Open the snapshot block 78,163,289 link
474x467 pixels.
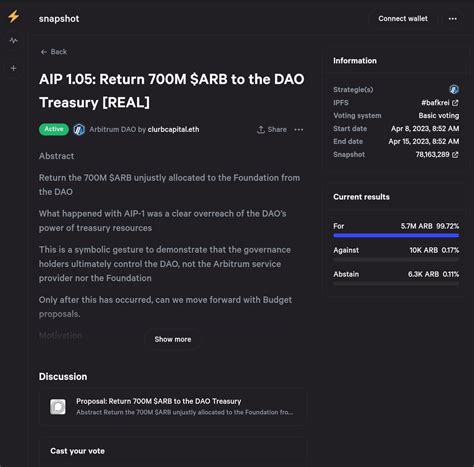pyautogui.click(x=437, y=154)
